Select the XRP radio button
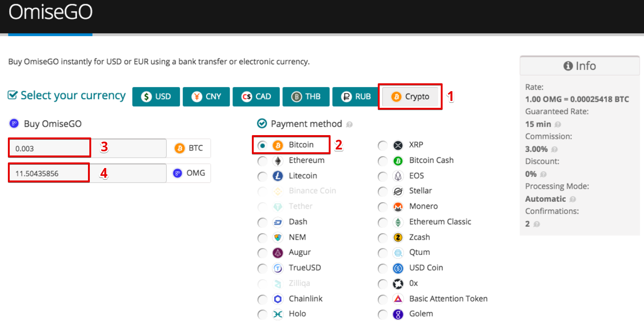Screen dimensions: 644x323 click(x=383, y=145)
